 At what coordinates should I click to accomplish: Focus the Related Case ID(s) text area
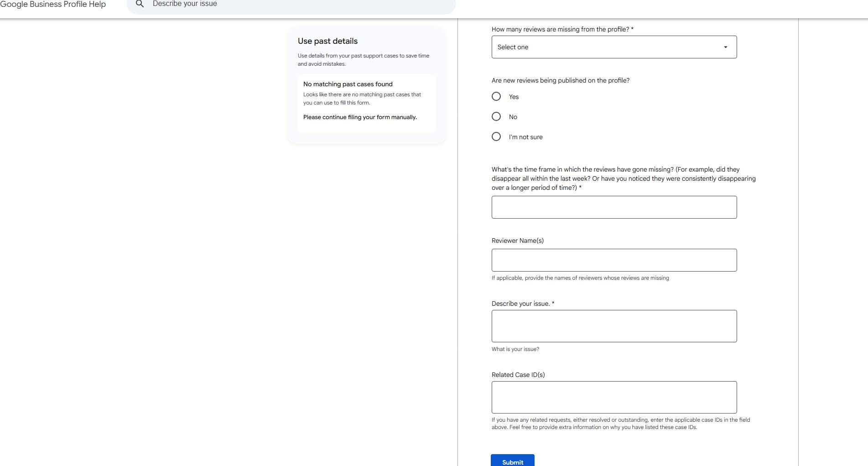[x=614, y=397]
